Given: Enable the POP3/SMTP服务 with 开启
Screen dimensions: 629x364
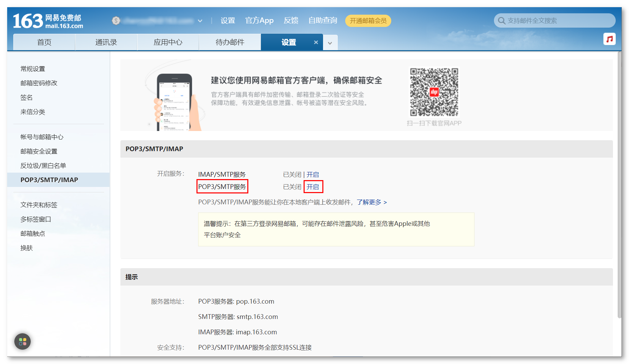Looking at the screenshot, I should point(313,187).
